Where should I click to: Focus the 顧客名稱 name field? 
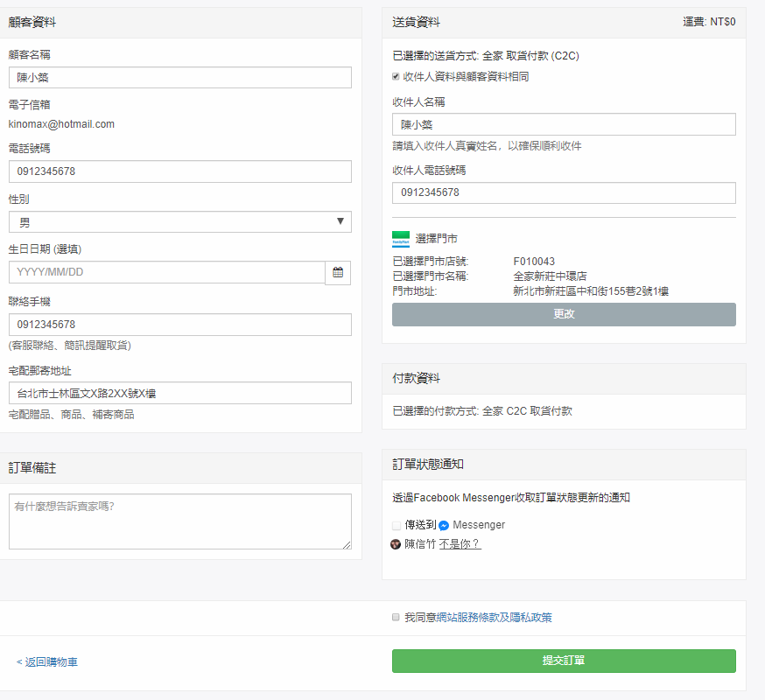179,78
